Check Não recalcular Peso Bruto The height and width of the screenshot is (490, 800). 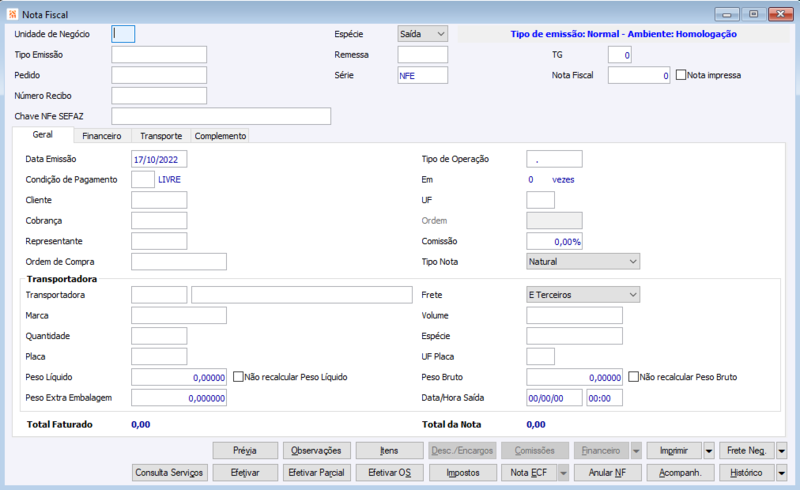click(x=633, y=377)
